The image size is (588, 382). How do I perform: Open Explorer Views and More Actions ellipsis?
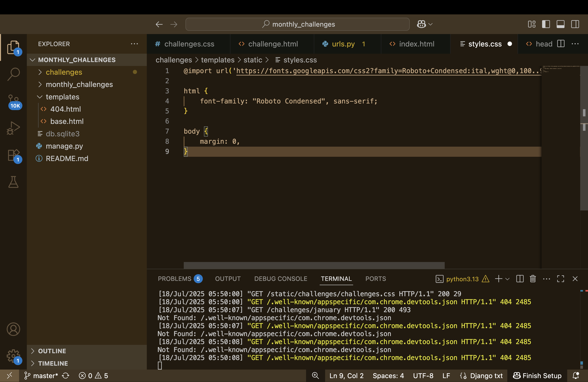point(134,44)
